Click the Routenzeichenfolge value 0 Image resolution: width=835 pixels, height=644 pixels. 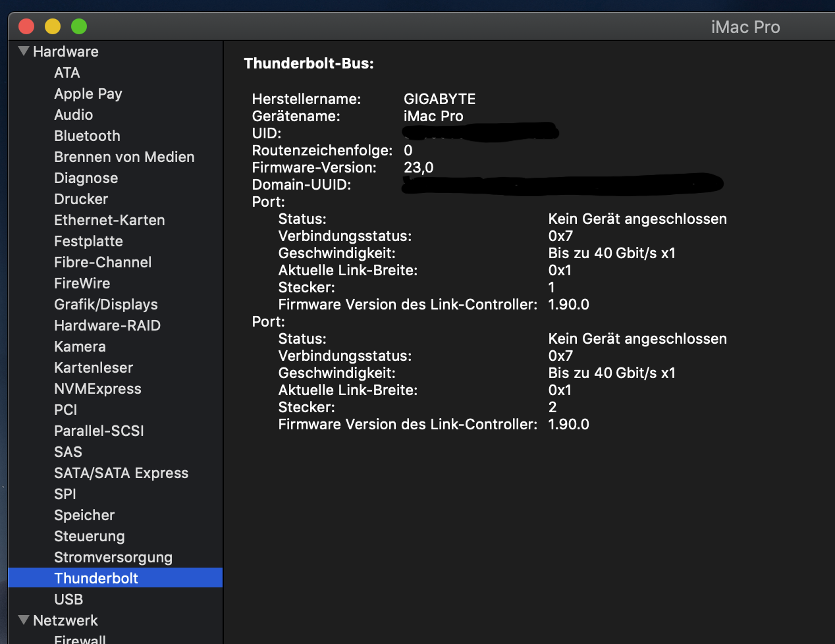408,150
